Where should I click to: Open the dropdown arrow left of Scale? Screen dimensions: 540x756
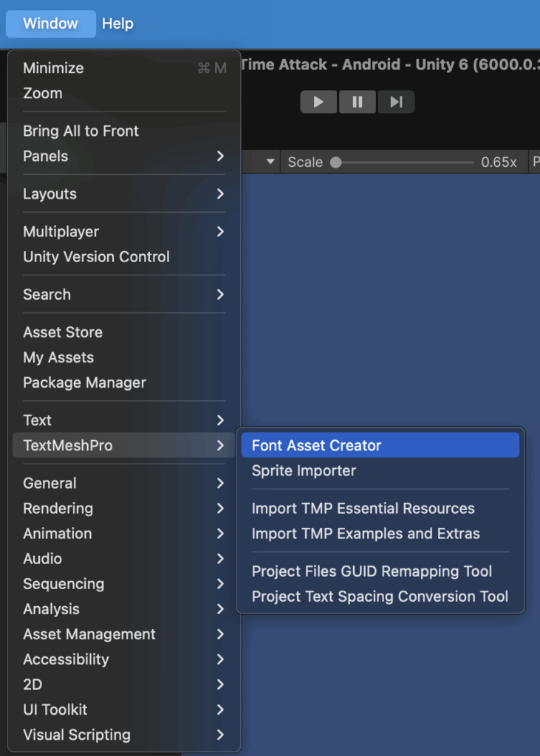(x=270, y=162)
